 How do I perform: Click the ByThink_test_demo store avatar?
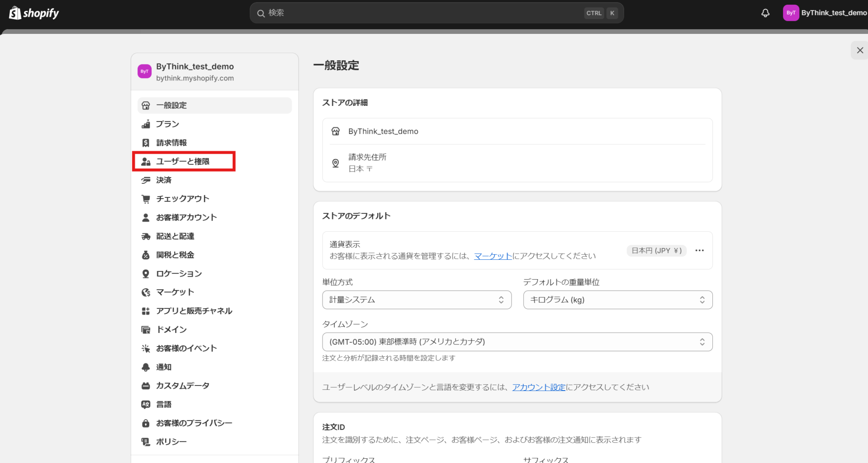[x=791, y=13]
